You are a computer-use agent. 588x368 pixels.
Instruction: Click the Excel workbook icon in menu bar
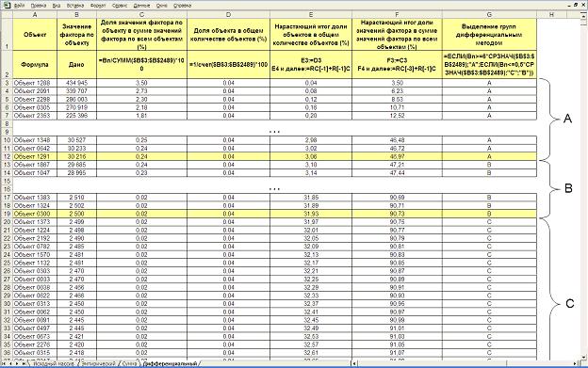click(7, 5)
